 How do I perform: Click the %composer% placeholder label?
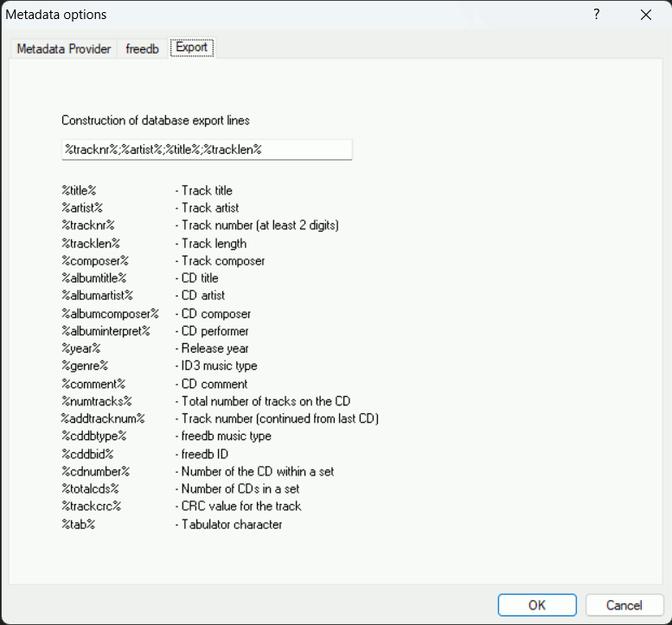pos(95,261)
